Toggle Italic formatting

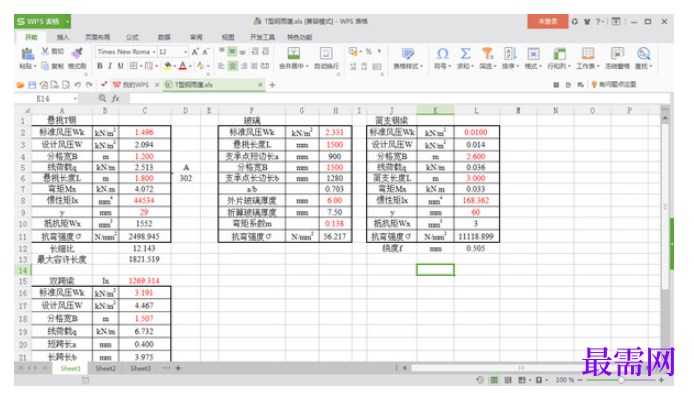110,66
